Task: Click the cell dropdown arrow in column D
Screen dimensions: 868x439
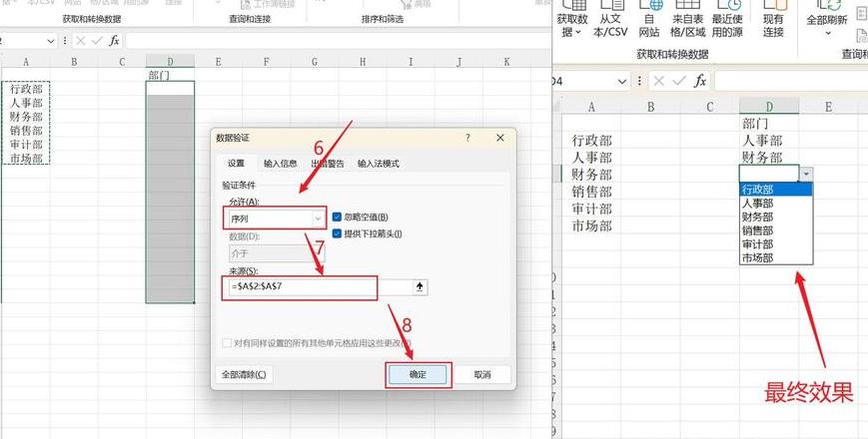Action: (806, 174)
